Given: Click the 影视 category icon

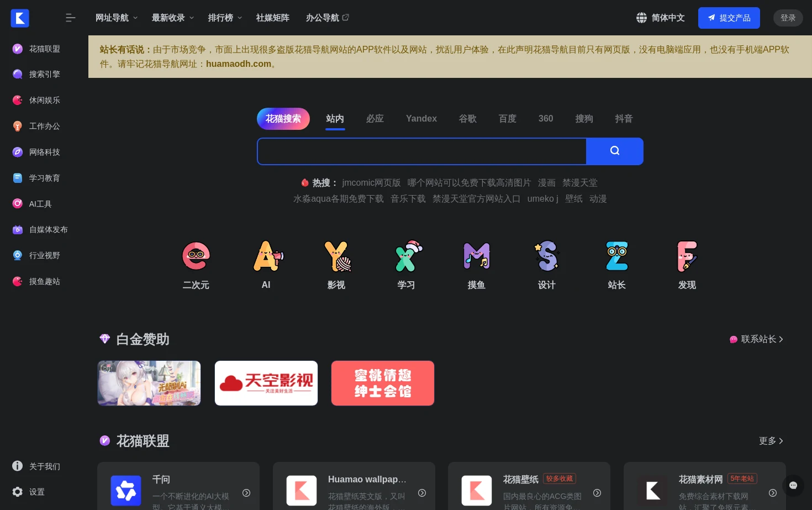Looking at the screenshot, I should 336,256.
